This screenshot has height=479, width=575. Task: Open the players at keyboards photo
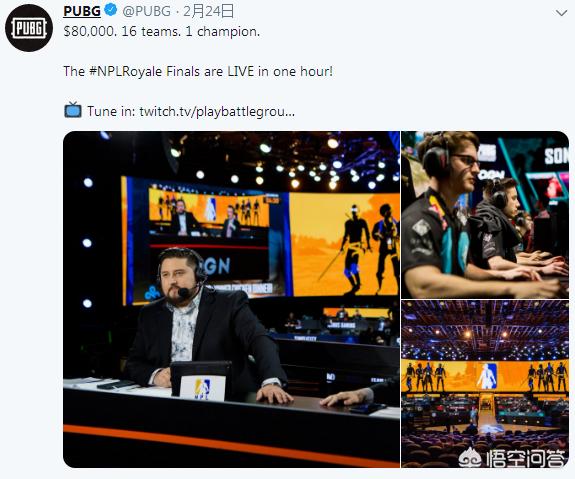point(485,215)
